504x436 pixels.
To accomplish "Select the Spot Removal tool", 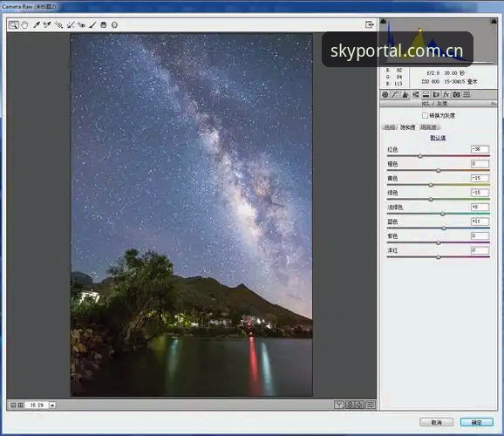I will click(x=71, y=24).
